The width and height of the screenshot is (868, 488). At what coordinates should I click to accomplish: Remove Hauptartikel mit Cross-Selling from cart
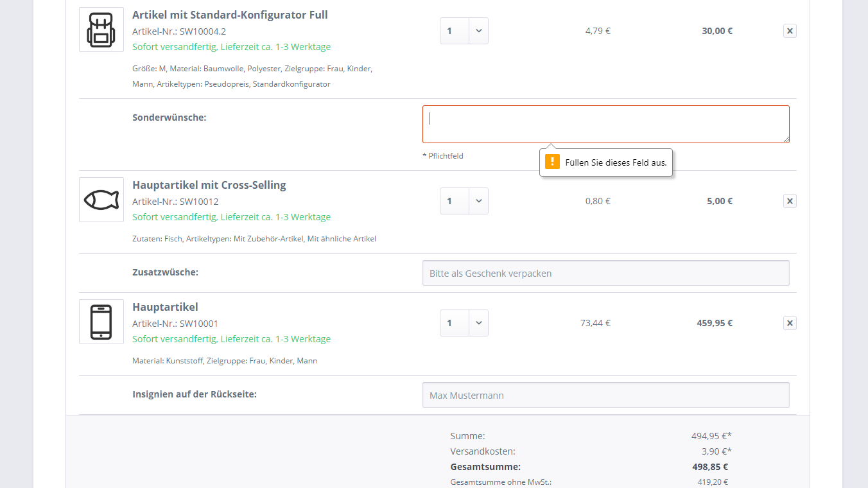[x=790, y=201]
